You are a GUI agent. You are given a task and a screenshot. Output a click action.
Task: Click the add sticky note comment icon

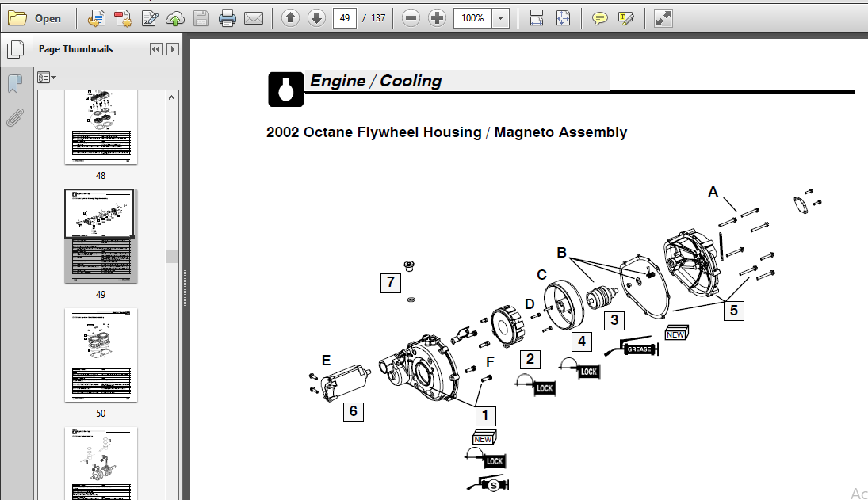pyautogui.click(x=599, y=18)
